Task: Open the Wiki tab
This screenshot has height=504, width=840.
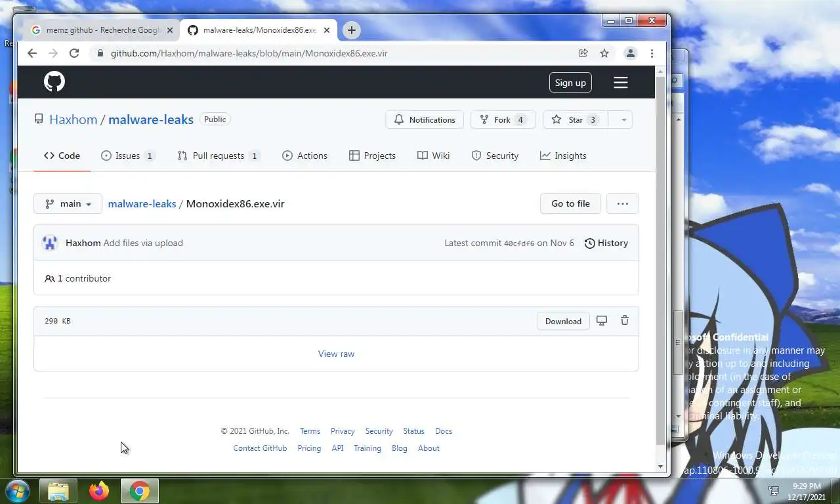Action: click(433, 156)
